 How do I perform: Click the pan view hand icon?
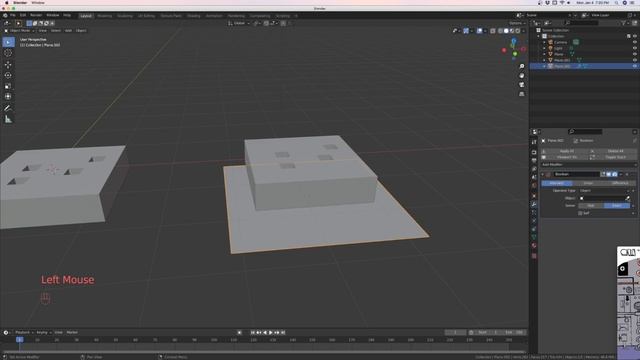tap(522, 76)
